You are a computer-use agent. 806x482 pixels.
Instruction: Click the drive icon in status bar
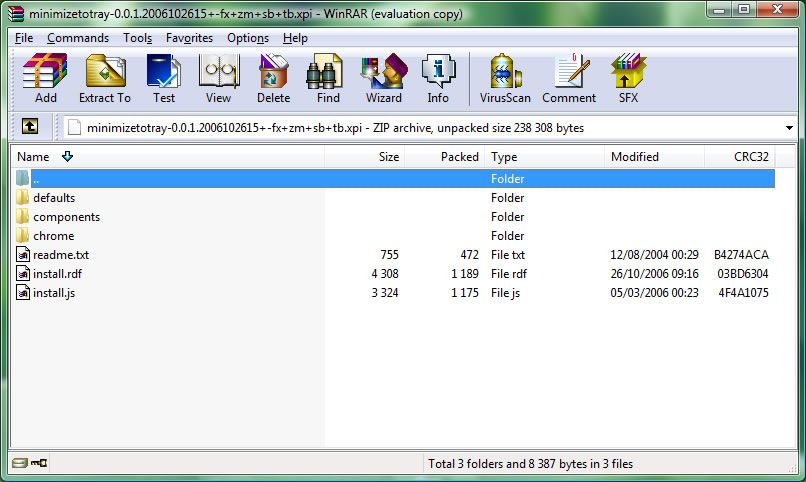pyautogui.click(x=20, y=463)
